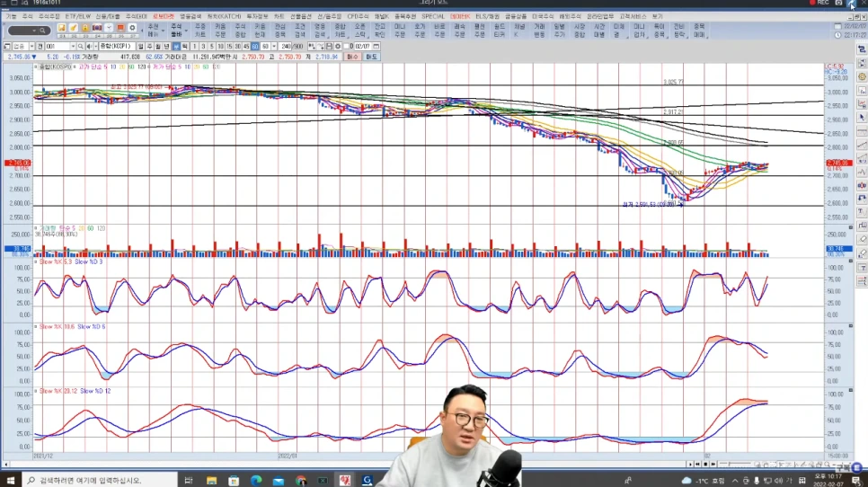The image size is (868, 487).
Task: Open Excel from the taskbar
Action: coord(323,481)
